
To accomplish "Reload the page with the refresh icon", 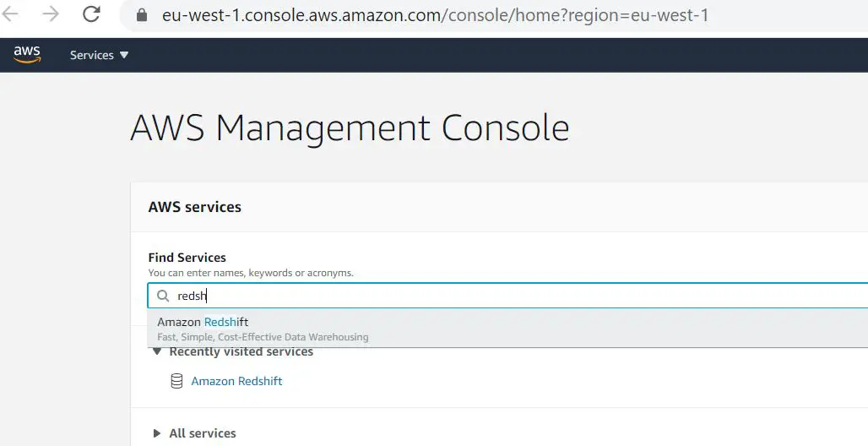I will [x=91, y=14].
